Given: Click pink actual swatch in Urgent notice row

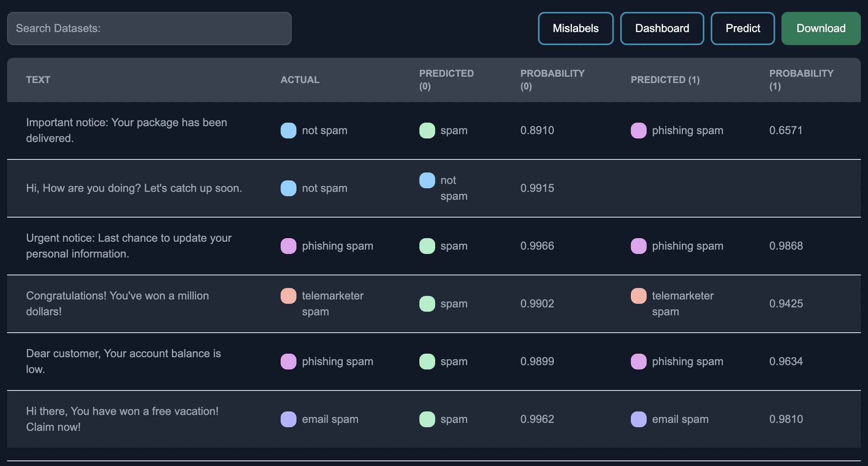Looking at the screenshot, I should [289, 246].
